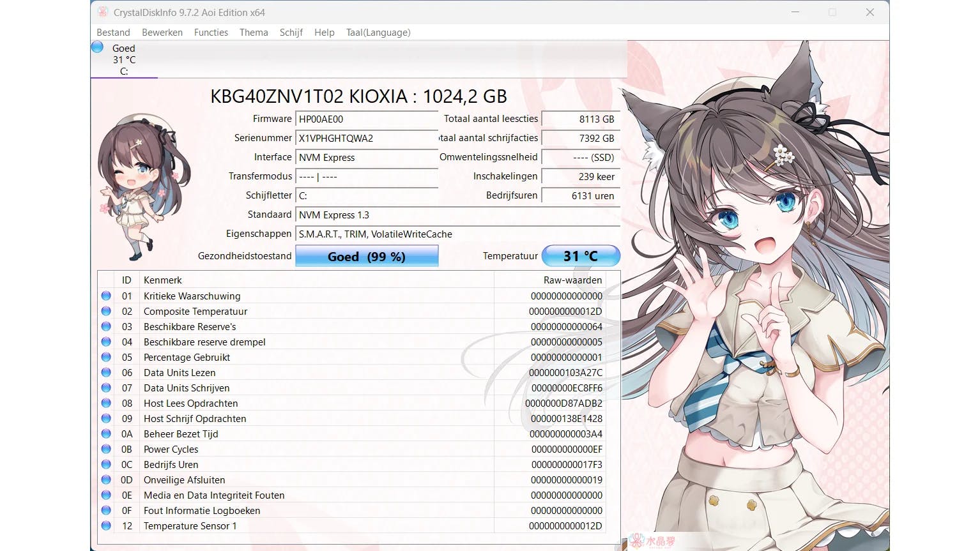Click raw value 000000000003A4
The image size is (980, 551).
point(566,434)
